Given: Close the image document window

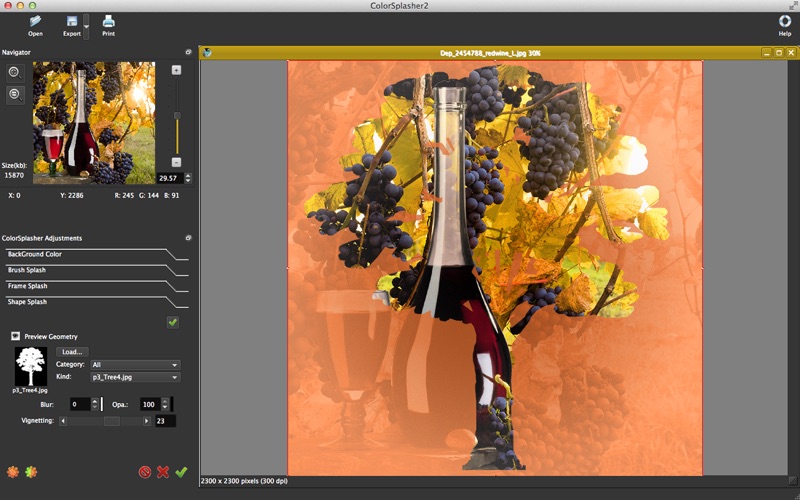Looking at the screenshot, I should pyautogui.click(x=791, y=53).
